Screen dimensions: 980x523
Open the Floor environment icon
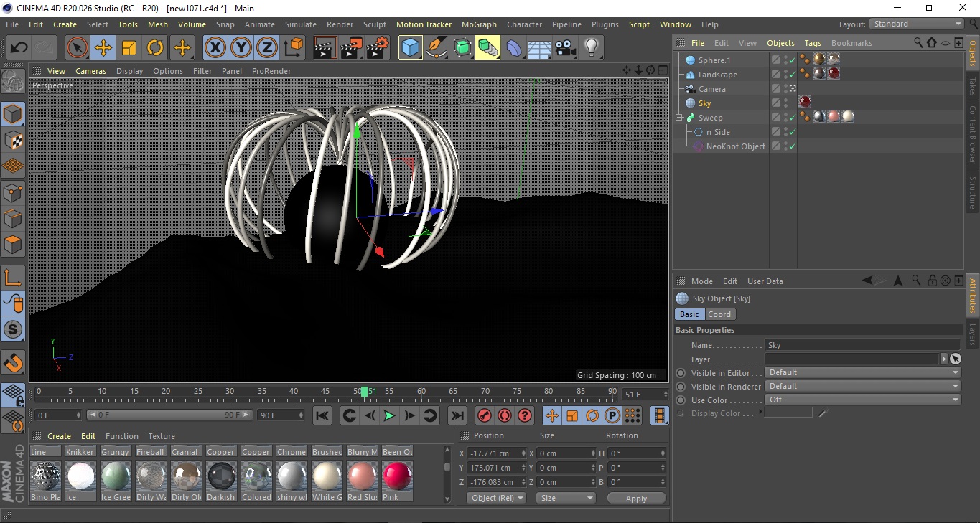[540, 48]
